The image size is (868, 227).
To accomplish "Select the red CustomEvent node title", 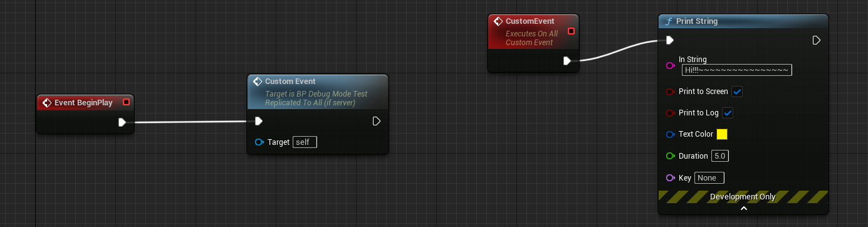I will click(530, 21).
